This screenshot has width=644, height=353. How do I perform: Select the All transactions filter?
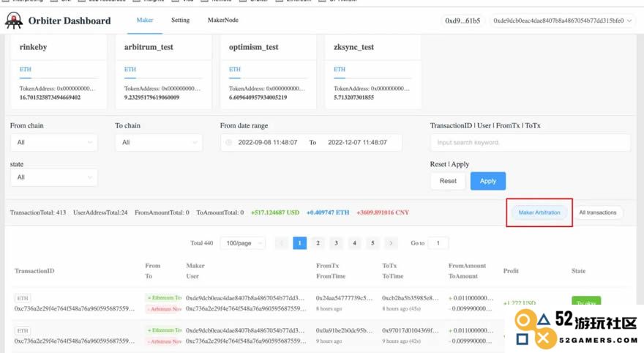(x=598, y=212)
